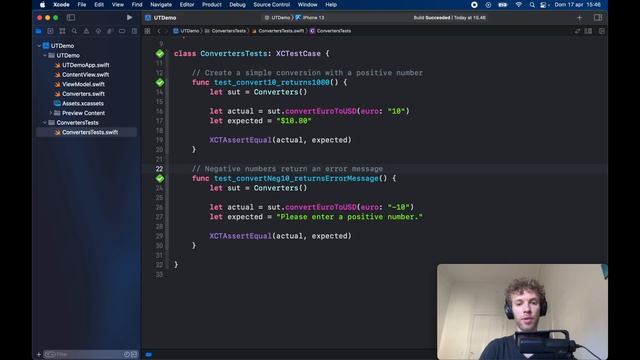Collapse the UTDemo group folder triangle
The image size is (640, 360).
(x=45, y=56)
